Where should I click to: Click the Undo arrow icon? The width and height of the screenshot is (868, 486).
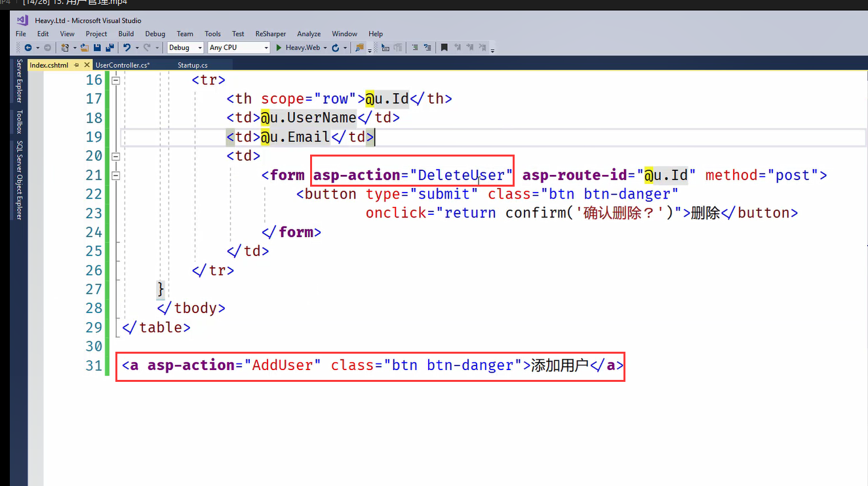click(x=127, y=48)
